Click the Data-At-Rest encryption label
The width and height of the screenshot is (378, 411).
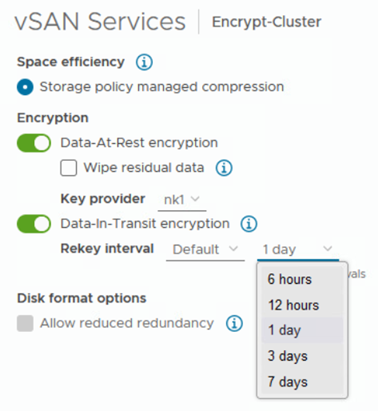(x=139, y=143)
